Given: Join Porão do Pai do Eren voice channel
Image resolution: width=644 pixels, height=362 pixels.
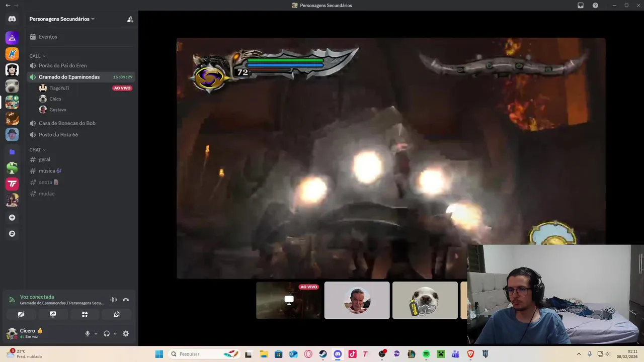Looking at the screenshot, I should 81,65.
